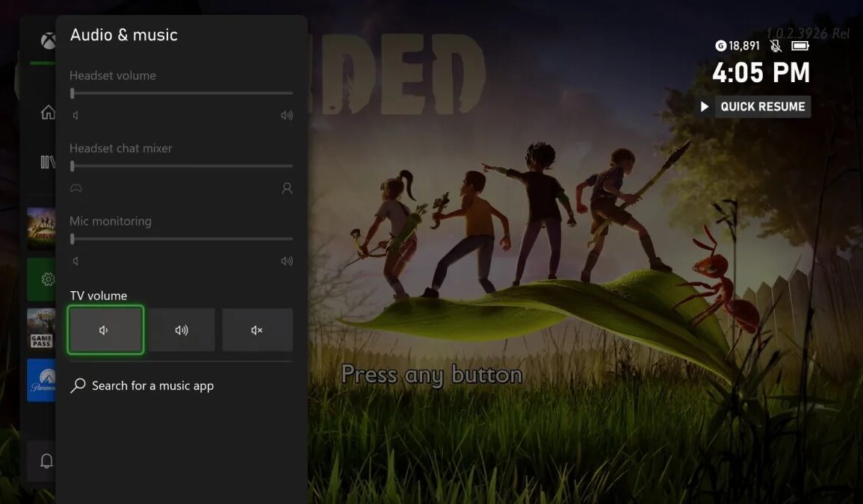This screenshot has width=863, height=504.
Task: Click high volume icon under Headset volume
Action: point(287,115)
